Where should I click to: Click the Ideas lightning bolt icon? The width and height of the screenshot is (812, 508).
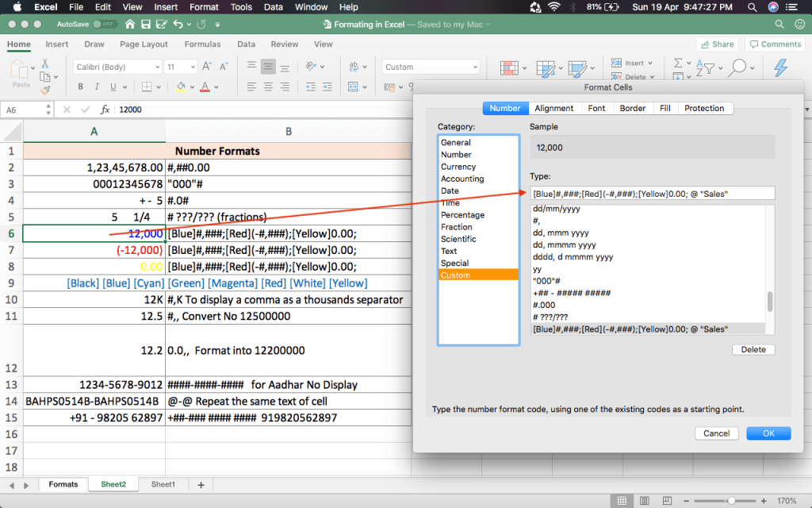780,68
